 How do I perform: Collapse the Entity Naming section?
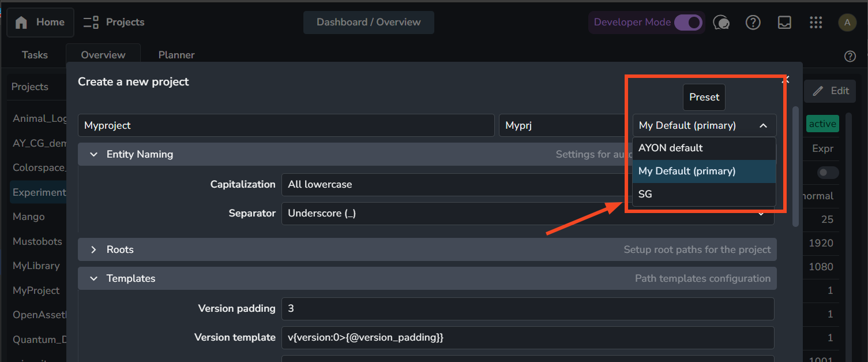click(93, 154)
